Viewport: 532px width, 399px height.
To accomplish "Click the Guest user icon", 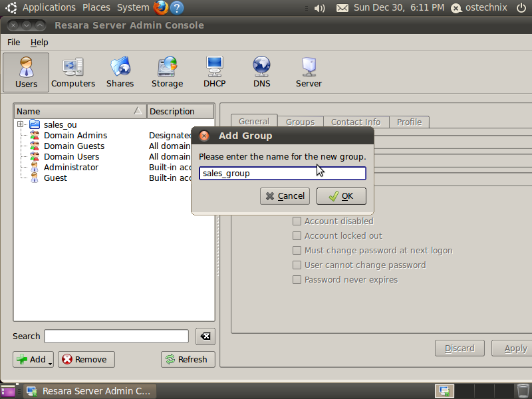I will coord(35,178).
